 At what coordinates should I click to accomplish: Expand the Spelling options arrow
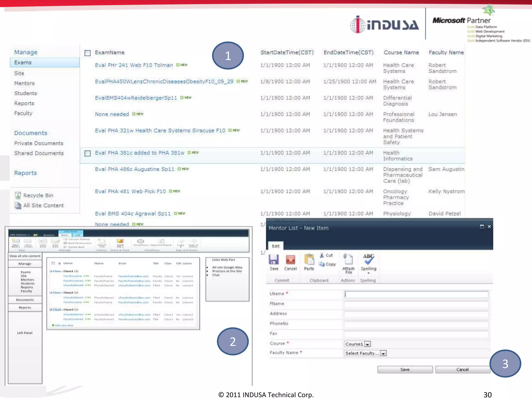(368, 273)
